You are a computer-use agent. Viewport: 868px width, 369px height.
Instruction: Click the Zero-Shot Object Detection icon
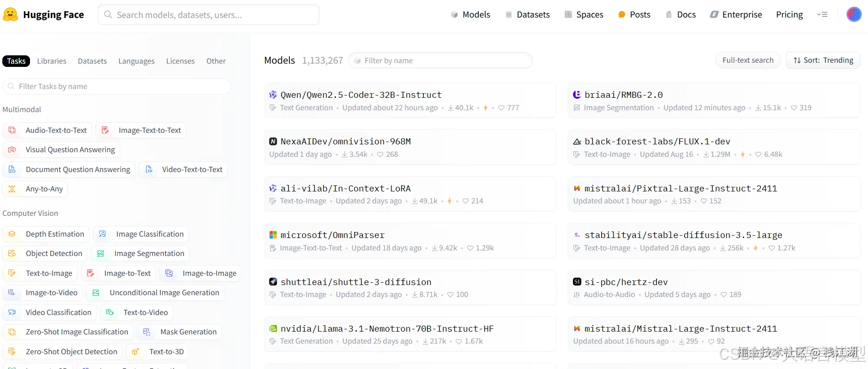(12, 352)
